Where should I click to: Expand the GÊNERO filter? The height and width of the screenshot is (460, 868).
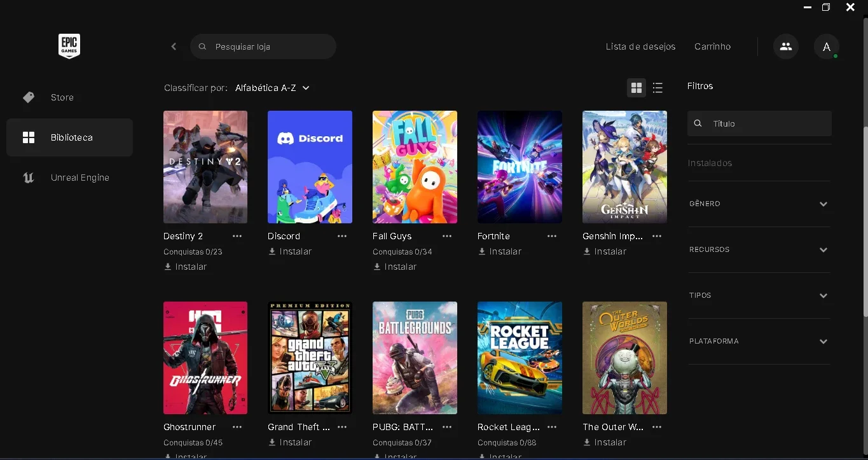tap(759, 204)
